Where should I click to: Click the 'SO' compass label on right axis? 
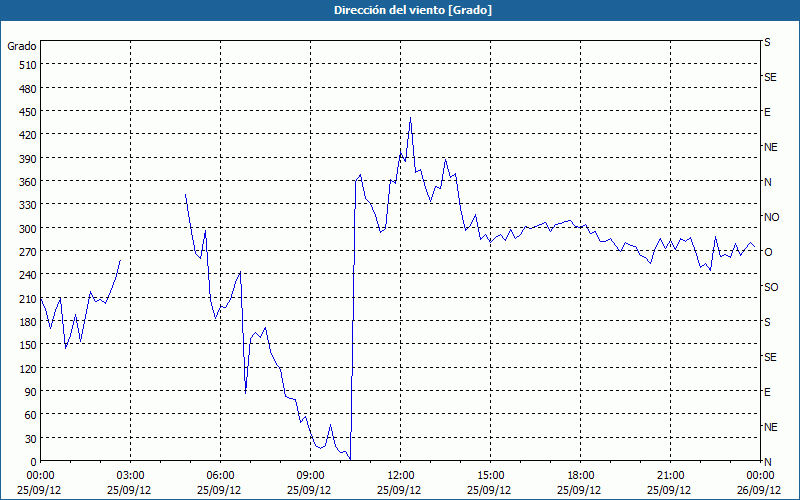click(771, 287)
